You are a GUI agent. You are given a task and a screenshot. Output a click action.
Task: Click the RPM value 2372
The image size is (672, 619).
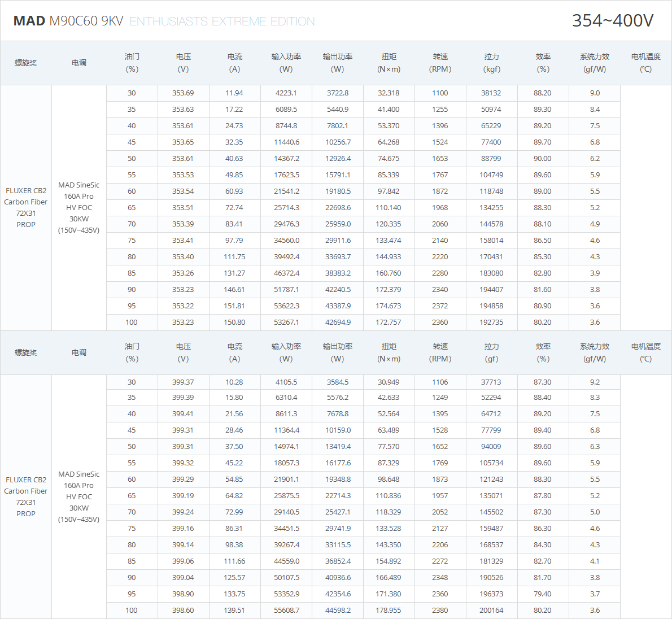point(440,306)
